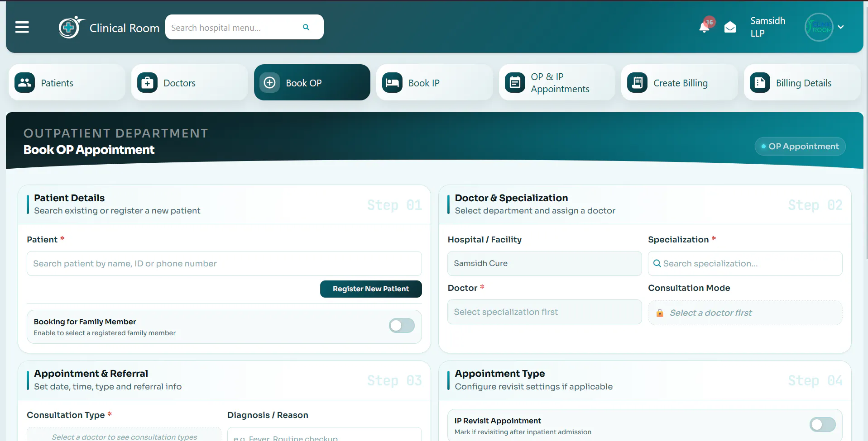Image resolution: width=868 pixels, height=441 pixels.
Task: Expand the profile dropdown chevron
Action: [841, 27]
